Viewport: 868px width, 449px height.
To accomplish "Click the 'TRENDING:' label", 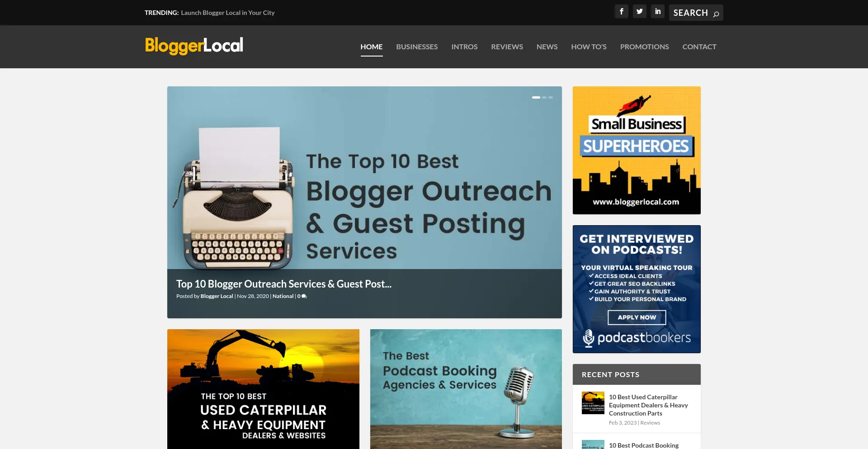I will (x=162, y=13).
